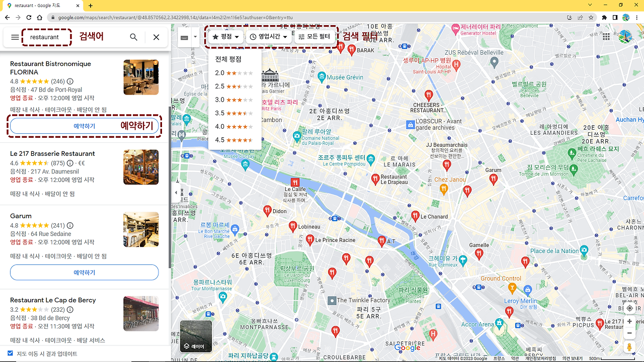
Task: Open all filters button
Action: tap(314, 37)
